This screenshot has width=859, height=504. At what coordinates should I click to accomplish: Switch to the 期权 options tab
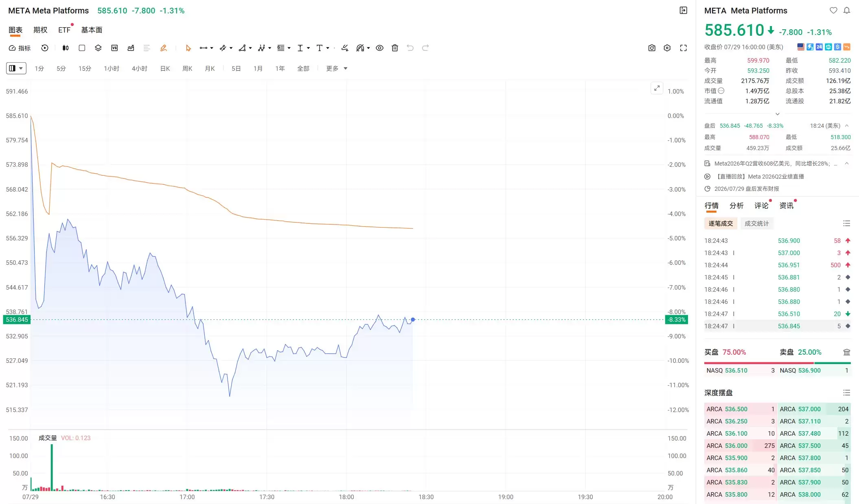coord(40,30)
